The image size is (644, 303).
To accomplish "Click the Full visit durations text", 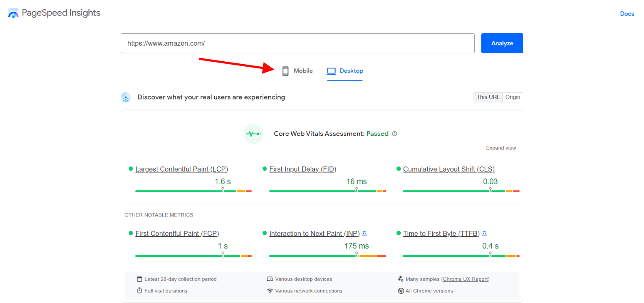I will point(166,291).
